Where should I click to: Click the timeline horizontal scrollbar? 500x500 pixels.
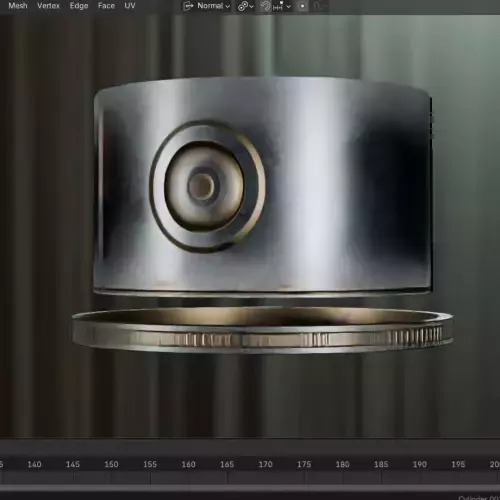tap(250, 488)
